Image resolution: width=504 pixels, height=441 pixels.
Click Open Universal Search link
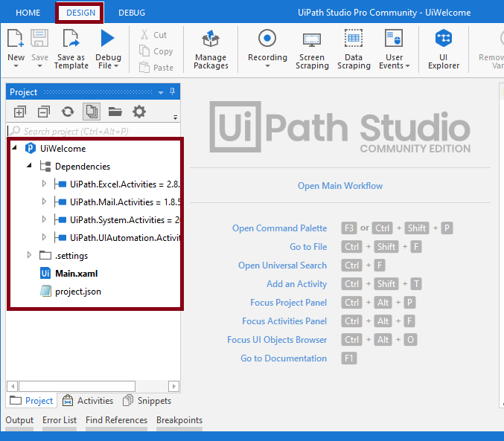[x=283, y=265]
